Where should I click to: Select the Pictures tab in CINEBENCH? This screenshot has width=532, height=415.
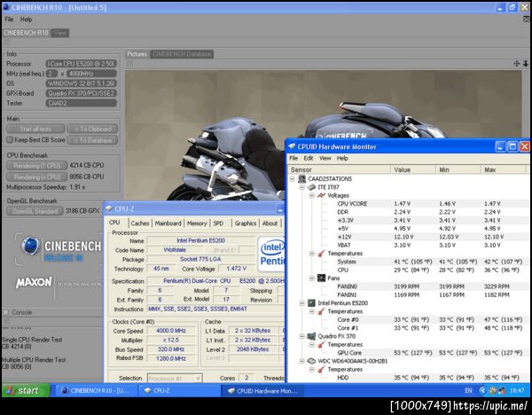(x=137, y=54)
